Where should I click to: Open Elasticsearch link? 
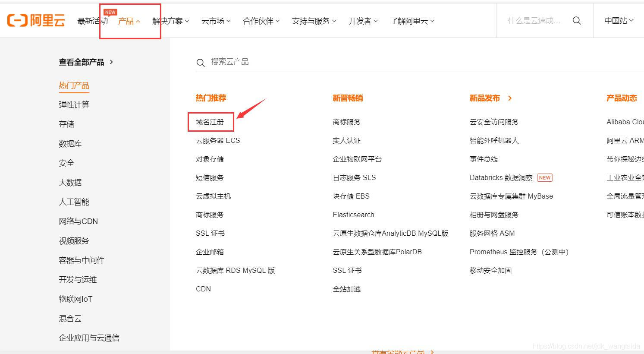point(353,215)
